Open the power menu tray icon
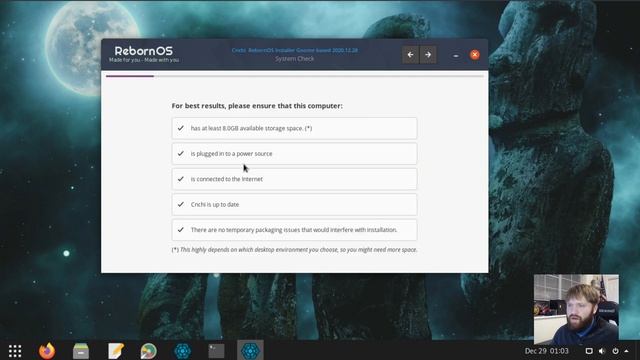The width and height of the screenshot is (640, 360). tap(615, 351)
